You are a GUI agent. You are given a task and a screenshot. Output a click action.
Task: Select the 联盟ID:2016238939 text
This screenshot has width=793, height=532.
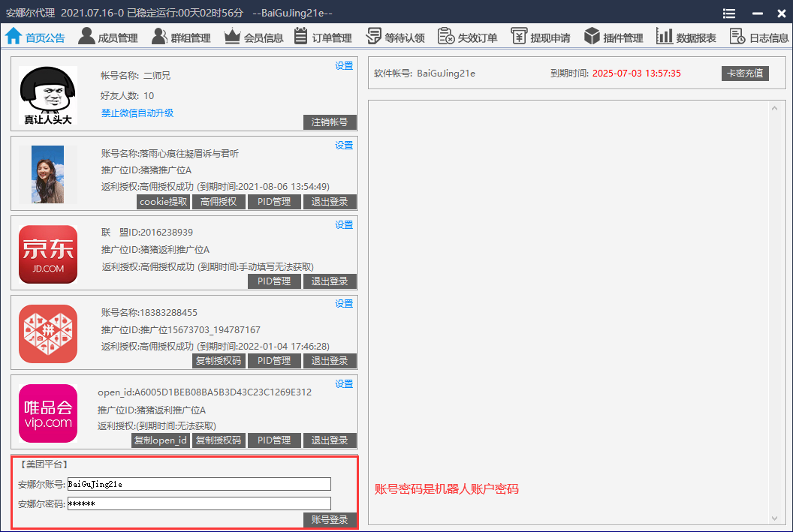point(147,233)
